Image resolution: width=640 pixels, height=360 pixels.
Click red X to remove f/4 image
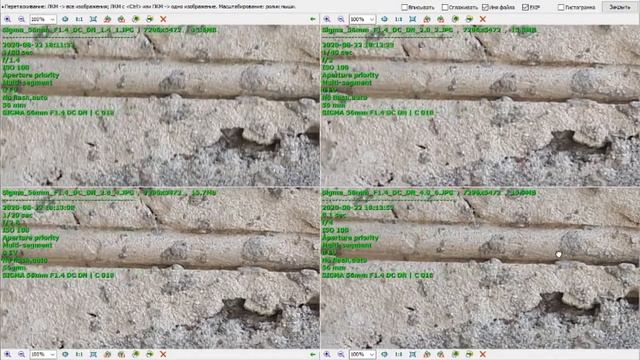[483, 354]
